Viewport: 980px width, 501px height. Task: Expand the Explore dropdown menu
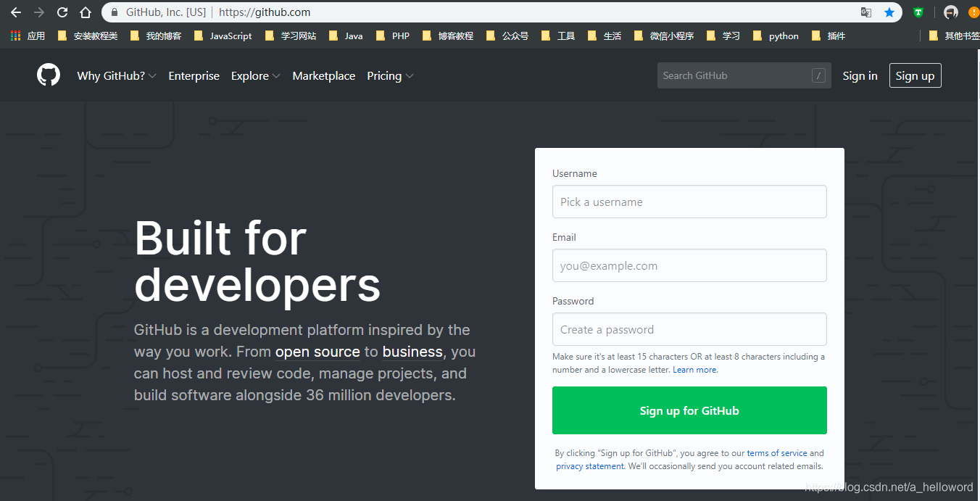coord(255,75)
